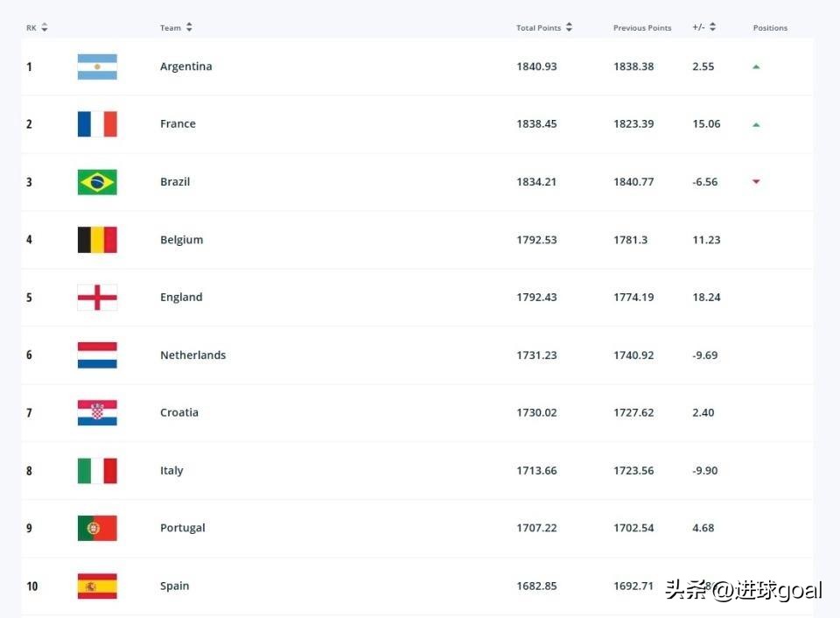
Task: Click the Belgium flag icon
Action: pyautogui.click(x=97, y=240)
